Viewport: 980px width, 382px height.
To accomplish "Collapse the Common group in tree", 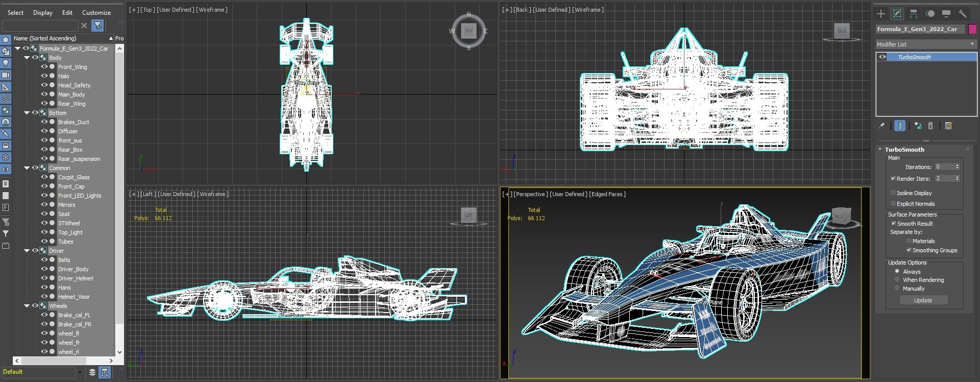I will coord(27,168).
